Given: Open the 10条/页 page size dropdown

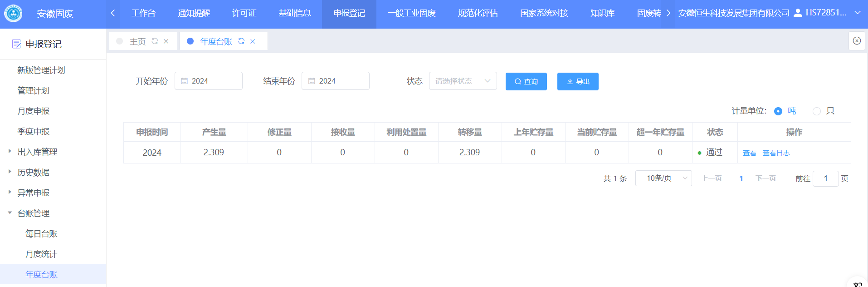Looking at the screenshot, I should 663,178.
